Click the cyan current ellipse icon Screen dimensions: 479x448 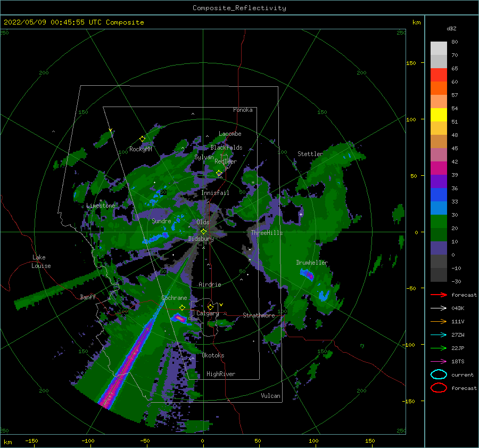pos(439,374)
